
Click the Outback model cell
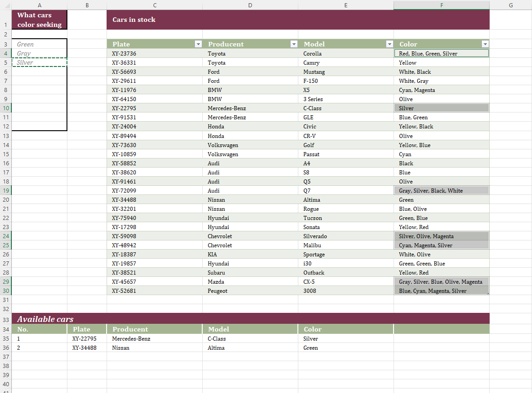pos(346,273)
